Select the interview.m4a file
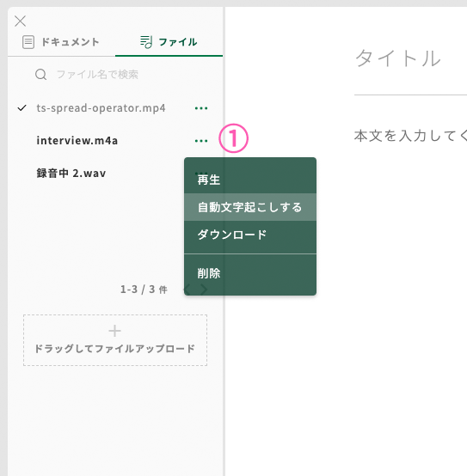The height and width of the screenshot is (476, 467). (77, 141)
